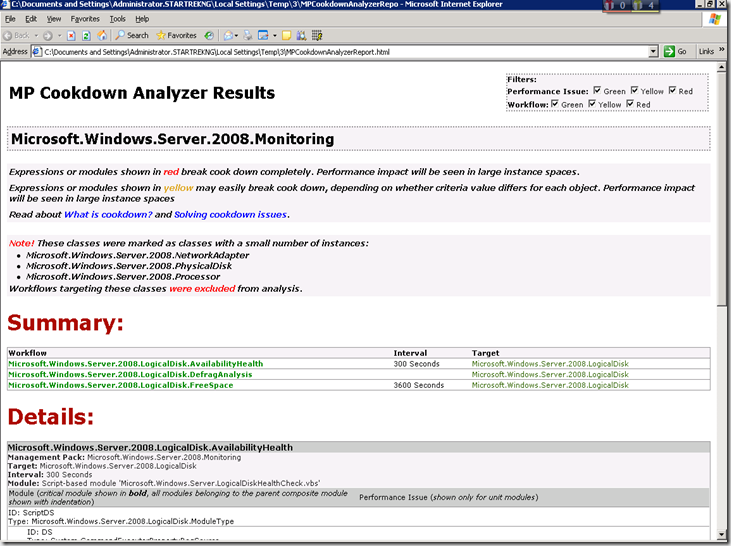
Task: Open the Help menu
Action: [x=142, y=19]
